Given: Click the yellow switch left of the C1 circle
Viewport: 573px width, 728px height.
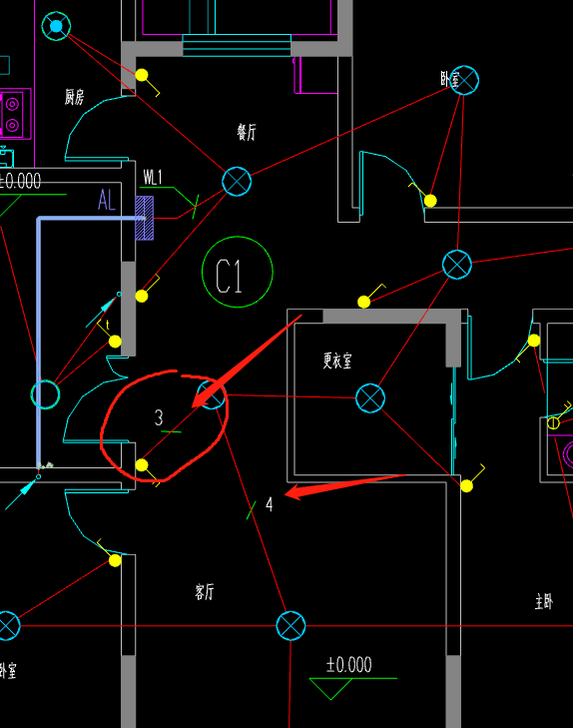Looking at the screenshot, I should pyautogui.click(x=142, y=296).
